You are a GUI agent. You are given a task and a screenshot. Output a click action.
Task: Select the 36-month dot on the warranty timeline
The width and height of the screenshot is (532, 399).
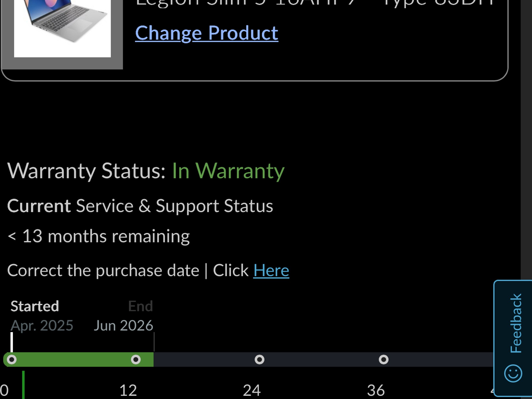[x=383, y=360]
